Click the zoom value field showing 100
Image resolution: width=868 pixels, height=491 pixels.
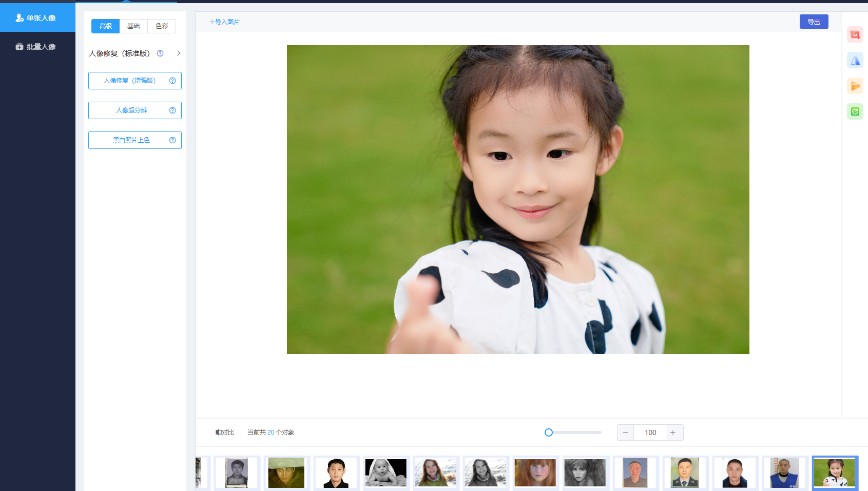650,432
